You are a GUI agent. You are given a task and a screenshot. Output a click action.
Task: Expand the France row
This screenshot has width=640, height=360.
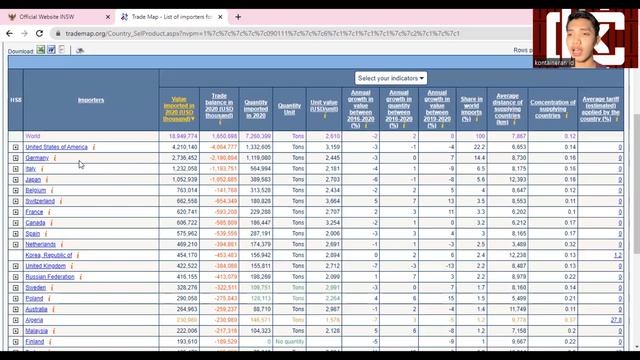(x=16, y=212)
